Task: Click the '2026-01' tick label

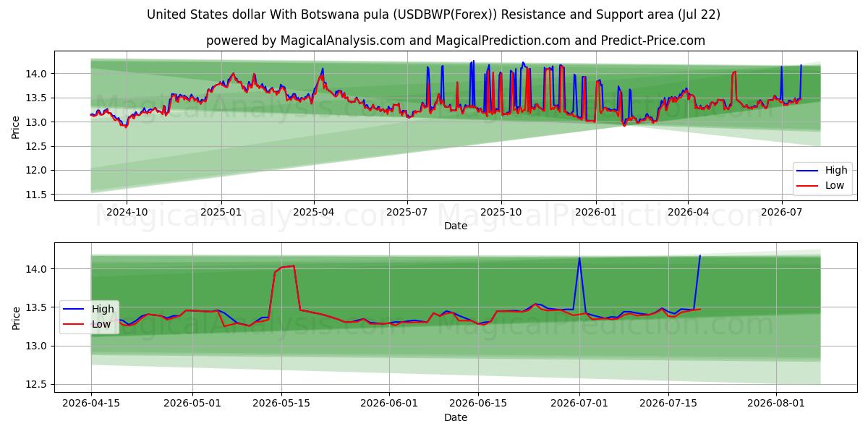Action: point(595,212)
